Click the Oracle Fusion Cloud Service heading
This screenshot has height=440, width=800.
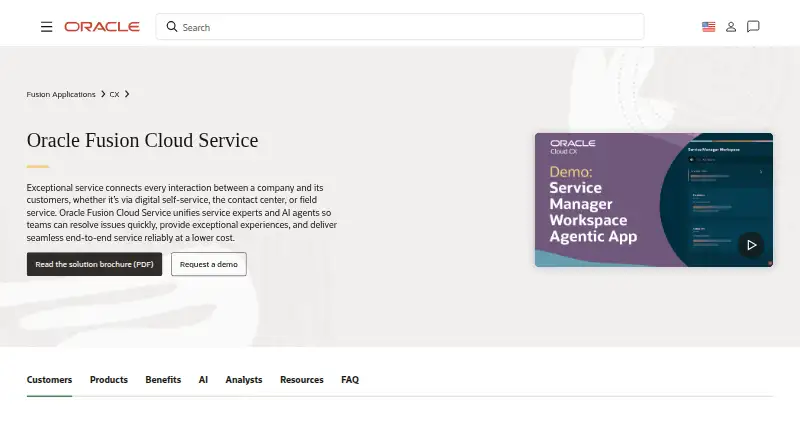pyautogui.click(x=142, y=140)
